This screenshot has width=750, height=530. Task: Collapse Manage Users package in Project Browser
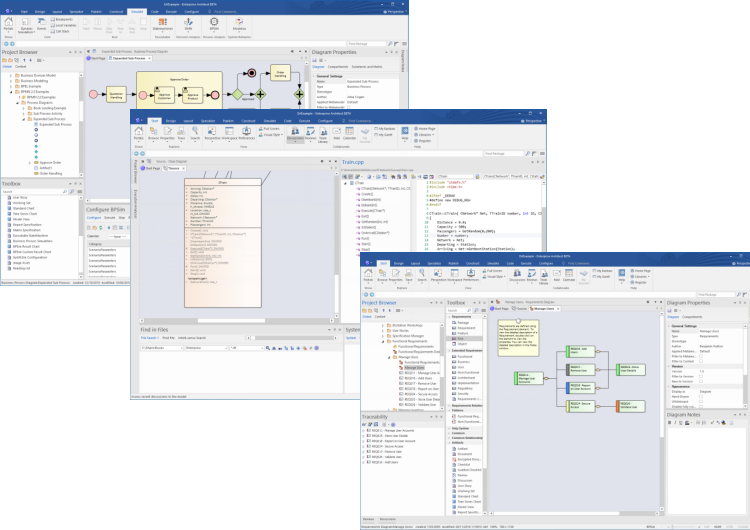pyautogui.click(x=389, y=357)
